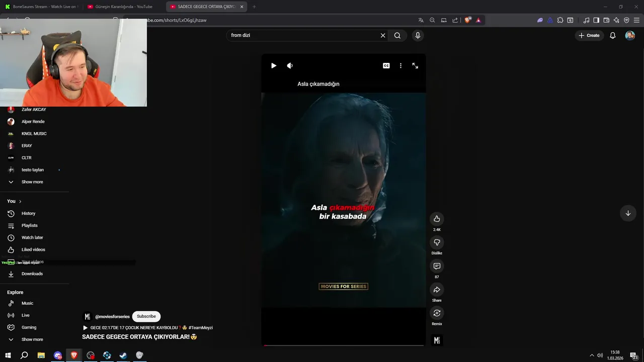
Task: Switch to BoneSaures Stream browser tab
Action: 41,7
